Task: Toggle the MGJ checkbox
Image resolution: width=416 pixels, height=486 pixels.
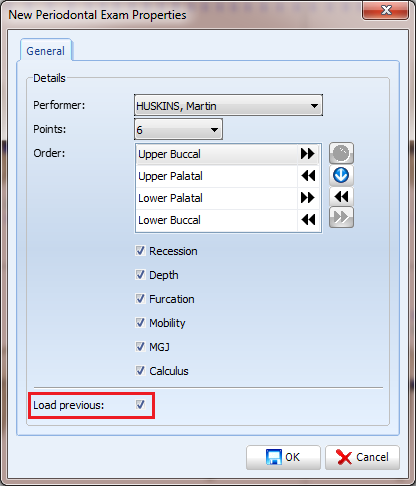Action: pyautogui.click(x=140, y=347)
